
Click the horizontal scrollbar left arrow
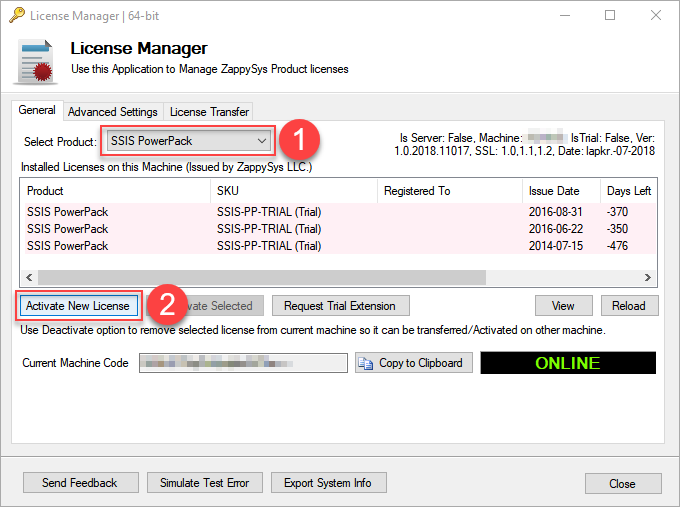(x=29, y=278)
